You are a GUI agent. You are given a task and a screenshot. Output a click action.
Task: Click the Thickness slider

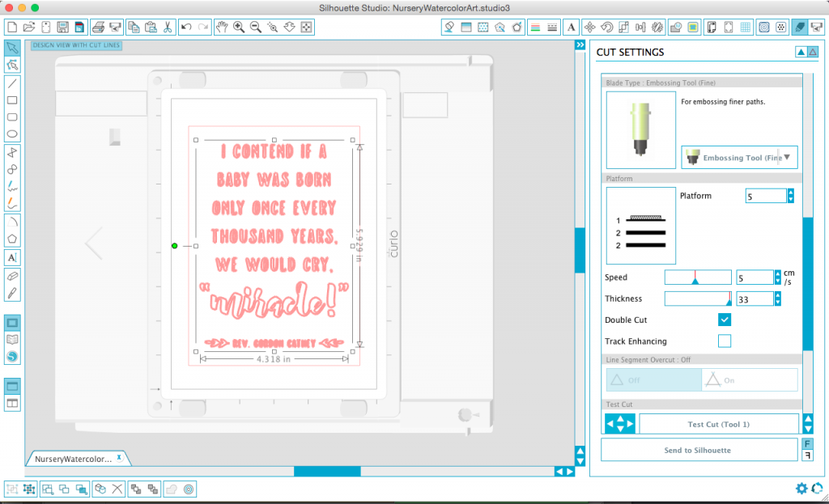(x=698, y=299)
